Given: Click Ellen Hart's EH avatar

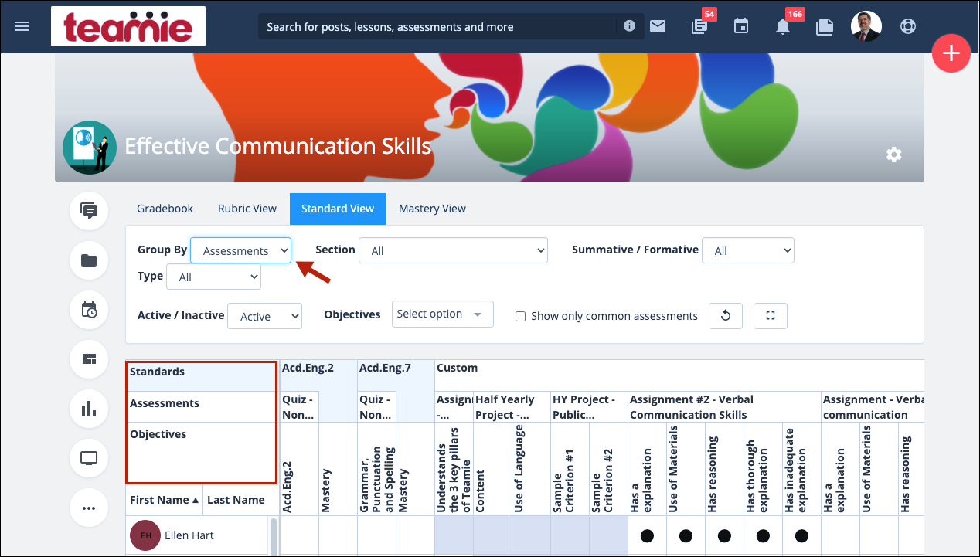Looking at the screenshot, I should pyautogui.click(x=145, y=535).
